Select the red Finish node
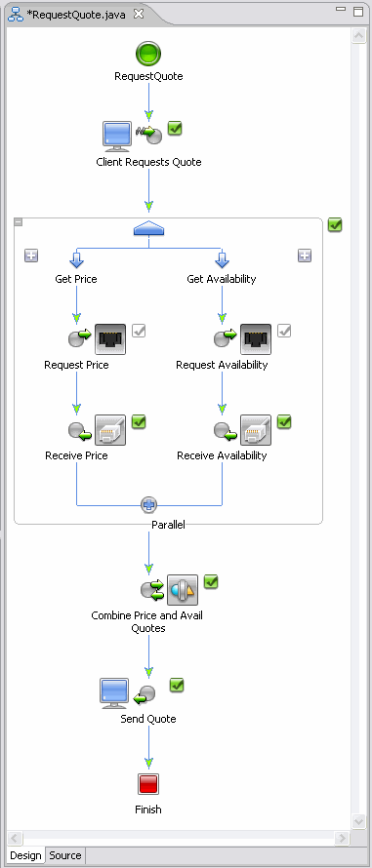372x868 pixels. [x=148, y=784]
